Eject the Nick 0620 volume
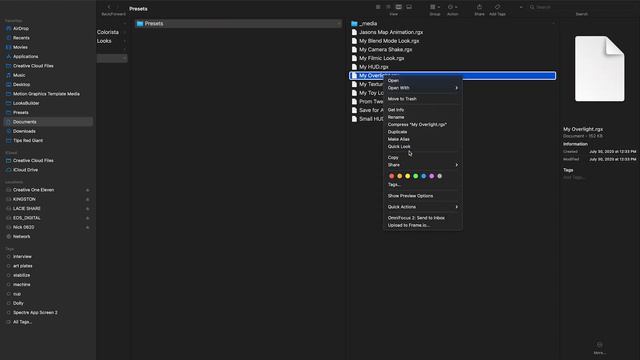 (x=87, y=227)
